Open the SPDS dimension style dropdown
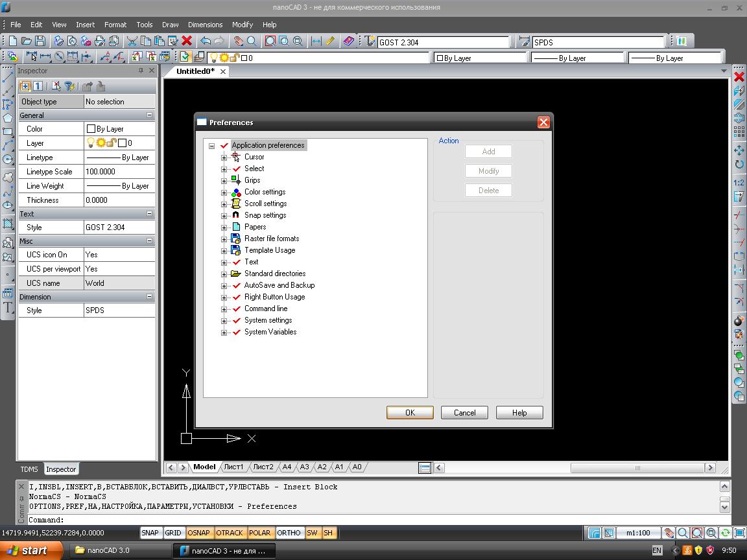Screen dimensions: 747x560 599,42
